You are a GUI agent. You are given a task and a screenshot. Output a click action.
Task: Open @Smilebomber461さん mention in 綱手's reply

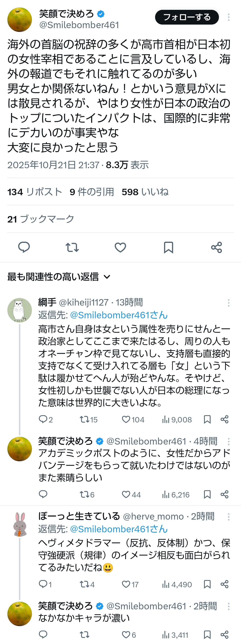[119, 315]
